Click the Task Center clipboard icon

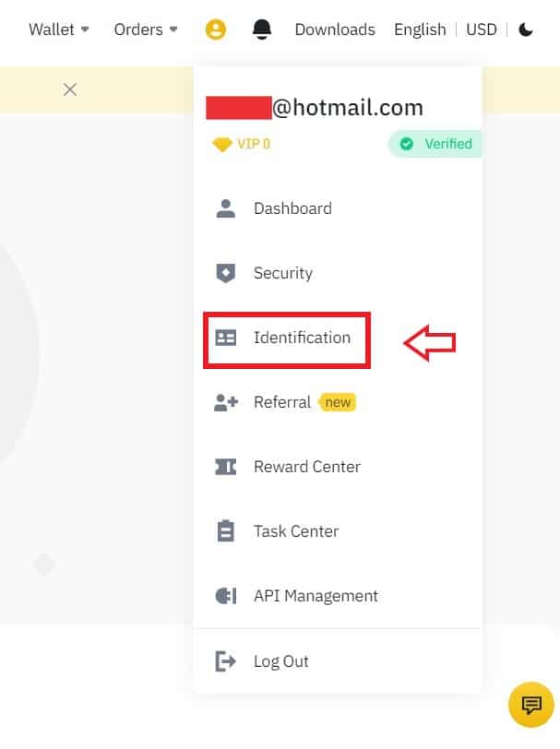point(225,531)
